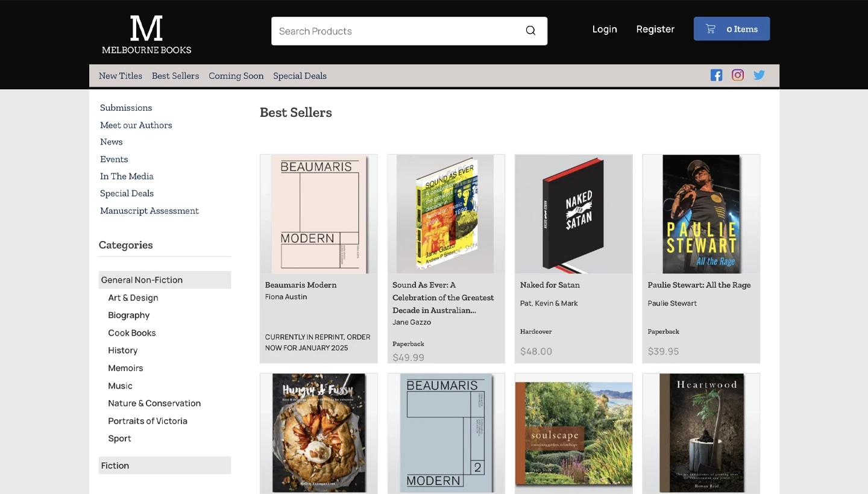
Task: Open the Coming Soon menu item
Action: tap(236, 76)
